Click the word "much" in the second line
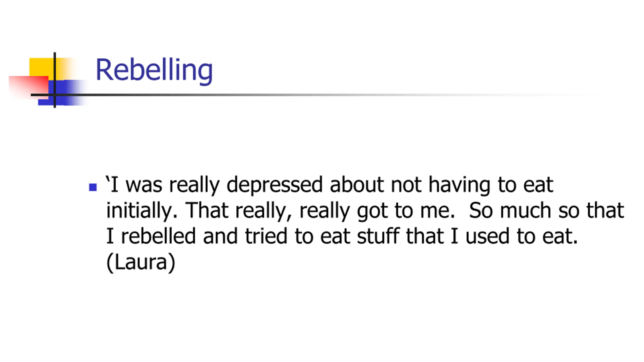The width and height of the screenshot is (644, 362). pyautogui.click(x=526, y=210)
